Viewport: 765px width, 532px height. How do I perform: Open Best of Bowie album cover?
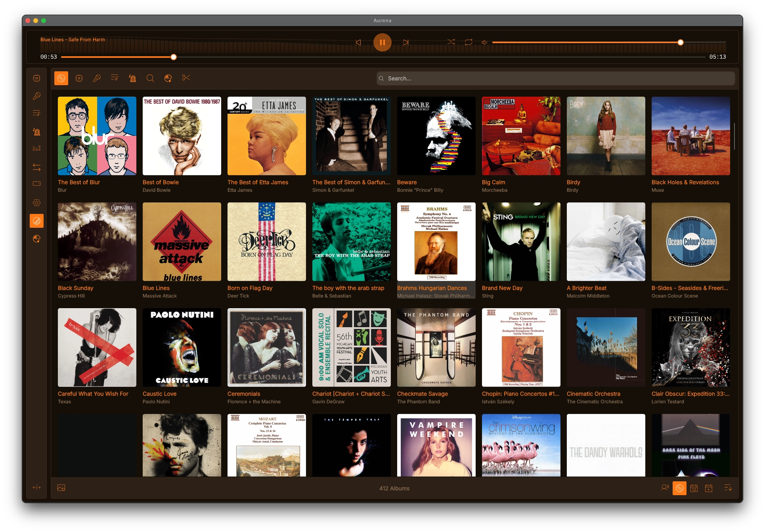coord(182,136)
